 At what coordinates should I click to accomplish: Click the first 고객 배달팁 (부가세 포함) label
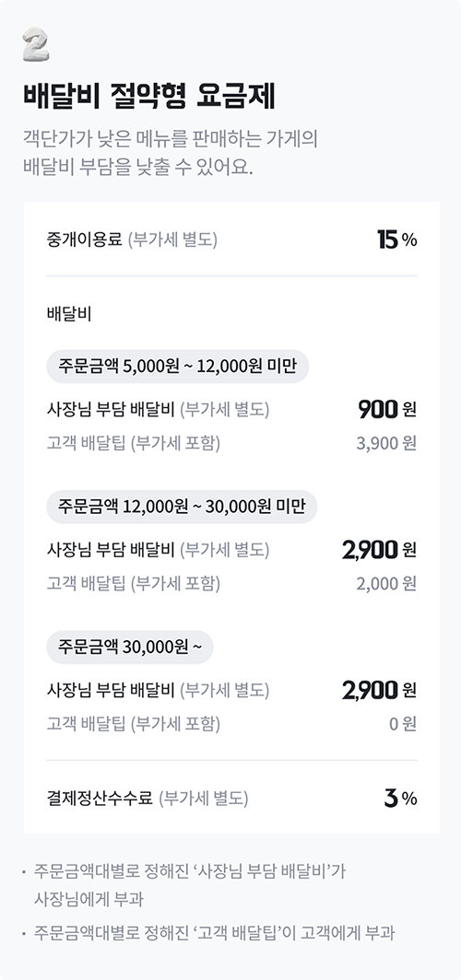(x=134, y=444)
